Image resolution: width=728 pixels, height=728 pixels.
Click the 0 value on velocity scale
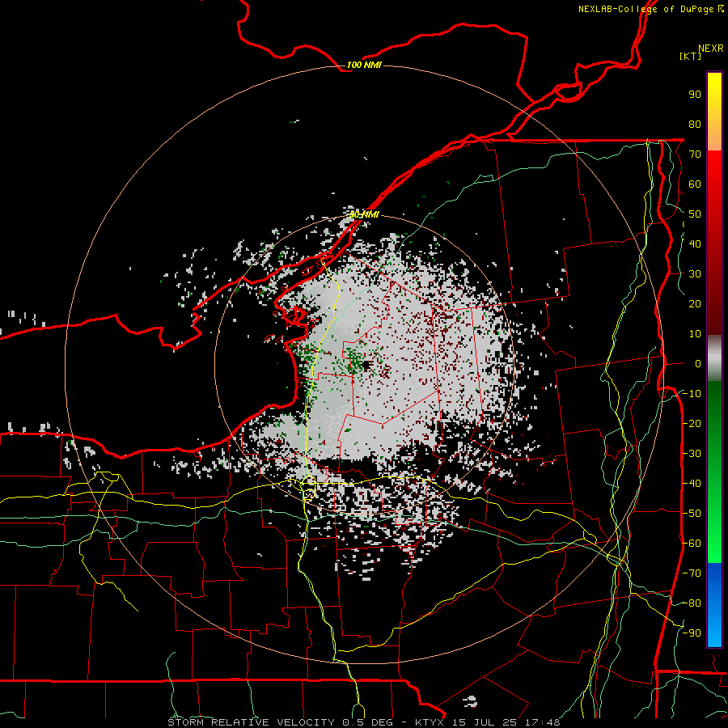point(698,363)
